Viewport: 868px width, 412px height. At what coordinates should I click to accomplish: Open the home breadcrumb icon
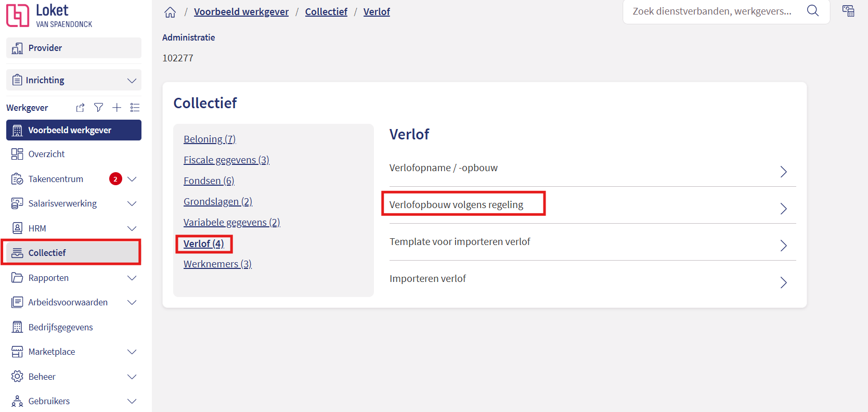170,12
